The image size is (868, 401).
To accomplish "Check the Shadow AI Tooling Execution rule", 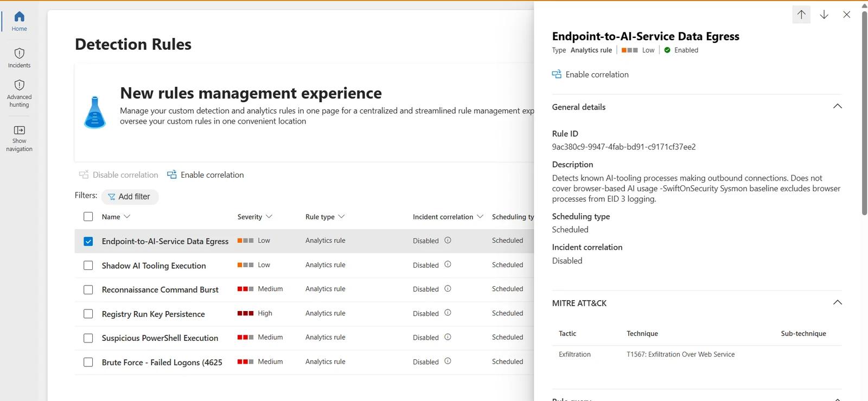I will point(88,266).
